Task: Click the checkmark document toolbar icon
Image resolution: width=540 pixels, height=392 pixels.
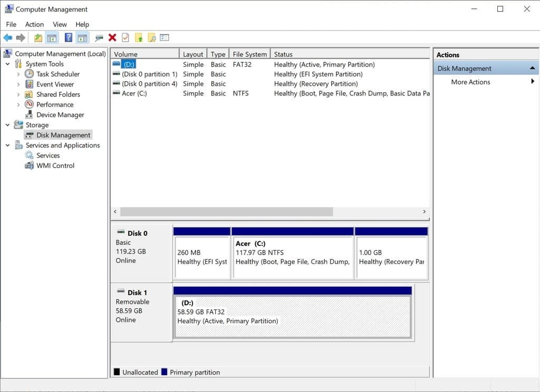Action: (x=126, y=37)
